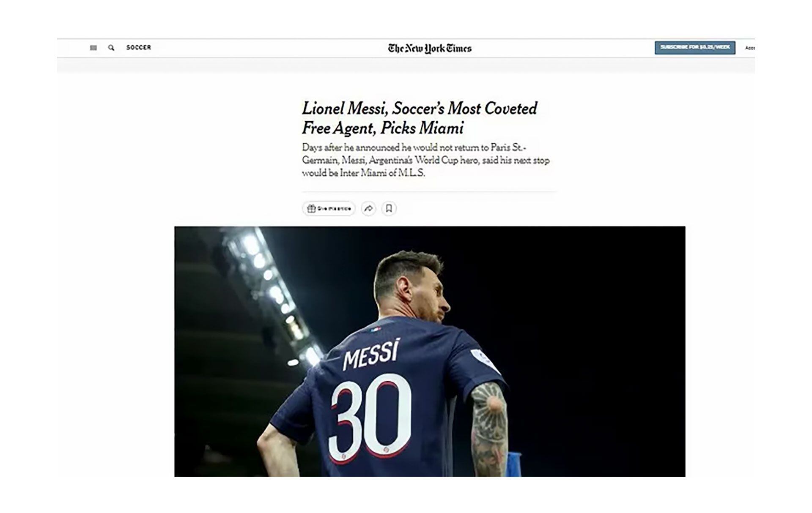Viewport: 812px width, 513px height.
Task: Click the gift box icon
Action: pyautogui.click(x=311, y=208)
